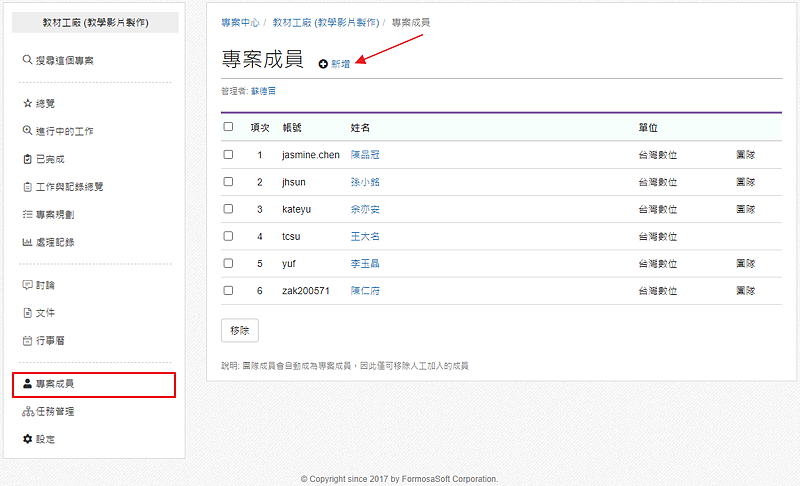
Task: Open member link 陳品冠
Action: pyautogui.click(x=365, y=155)
